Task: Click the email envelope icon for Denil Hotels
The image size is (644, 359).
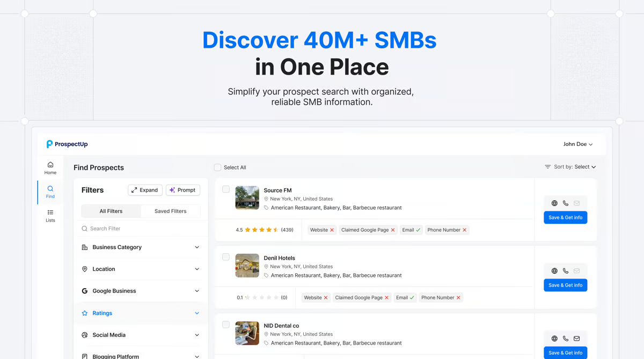Action: [x=577, y=271]
